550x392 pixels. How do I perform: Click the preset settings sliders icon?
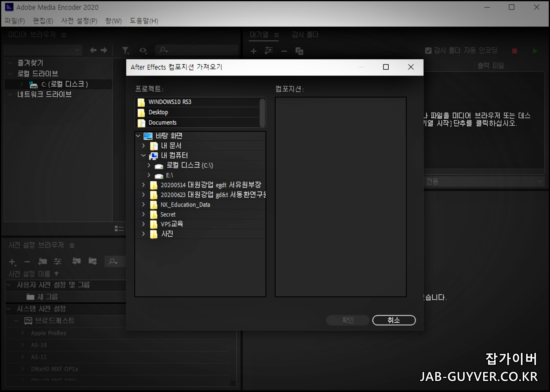tap(58, 261)
